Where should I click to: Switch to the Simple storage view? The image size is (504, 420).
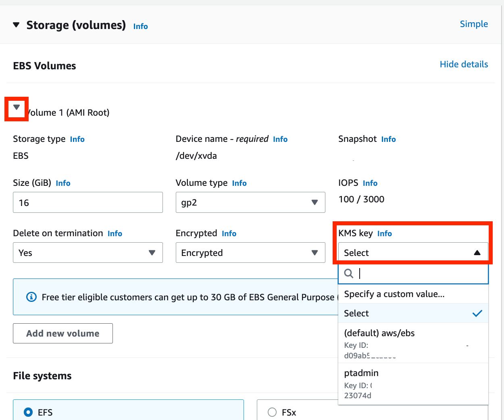tap(473, 24)
